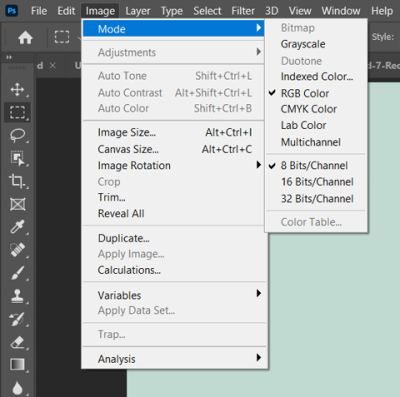Image resolution: width=400 pixels, height=397 pixels.
Task: Select the Lasso tool
Action: [x=17, y=135]
